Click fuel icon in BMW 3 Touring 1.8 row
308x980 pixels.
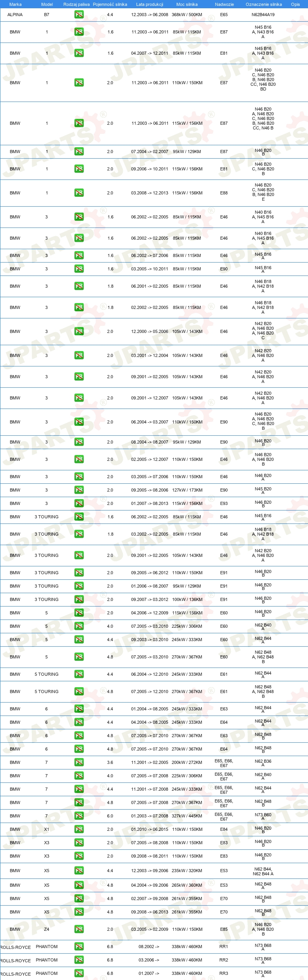(x=79, y=534)
